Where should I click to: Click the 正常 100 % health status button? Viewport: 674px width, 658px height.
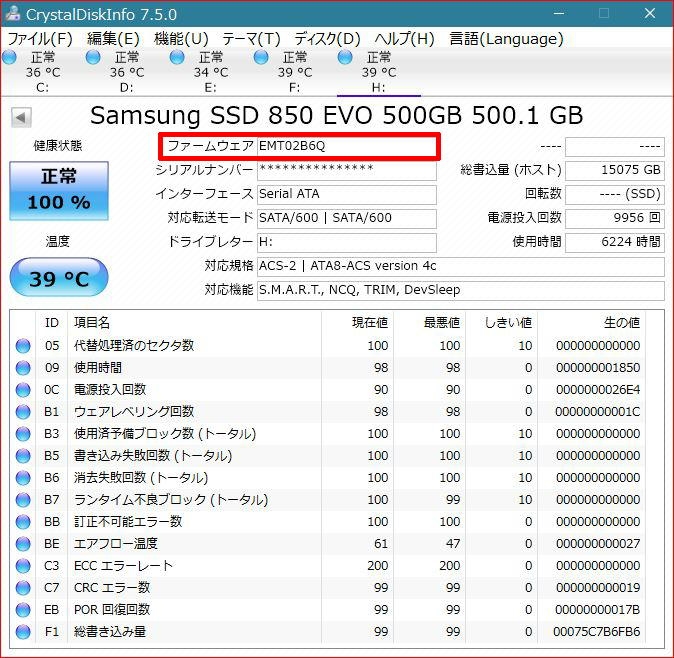click(59, 191)
